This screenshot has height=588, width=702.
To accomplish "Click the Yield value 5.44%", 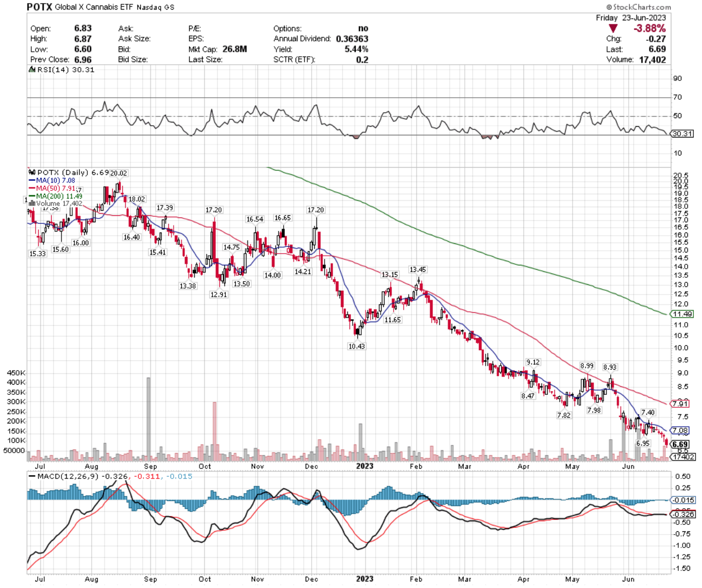I will [x=356, y=49].
